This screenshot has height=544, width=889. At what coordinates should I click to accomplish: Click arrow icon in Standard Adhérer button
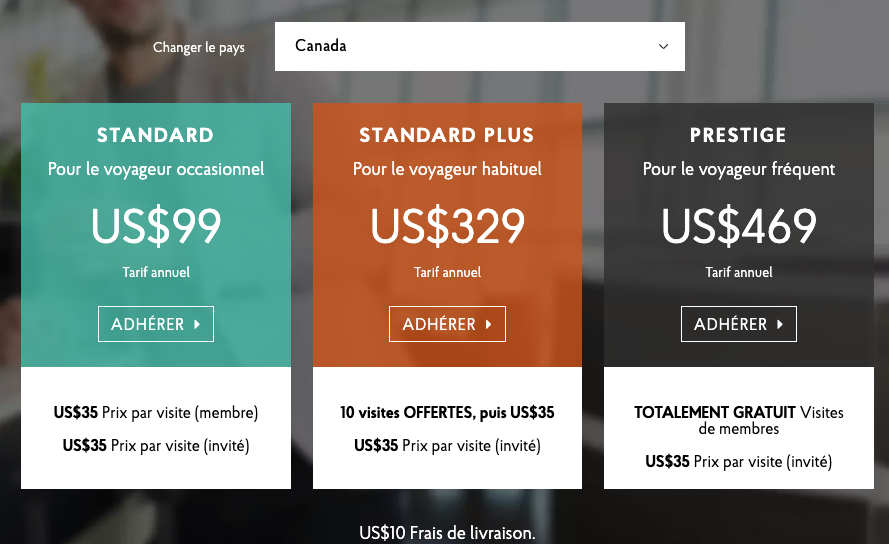point(197,324)
